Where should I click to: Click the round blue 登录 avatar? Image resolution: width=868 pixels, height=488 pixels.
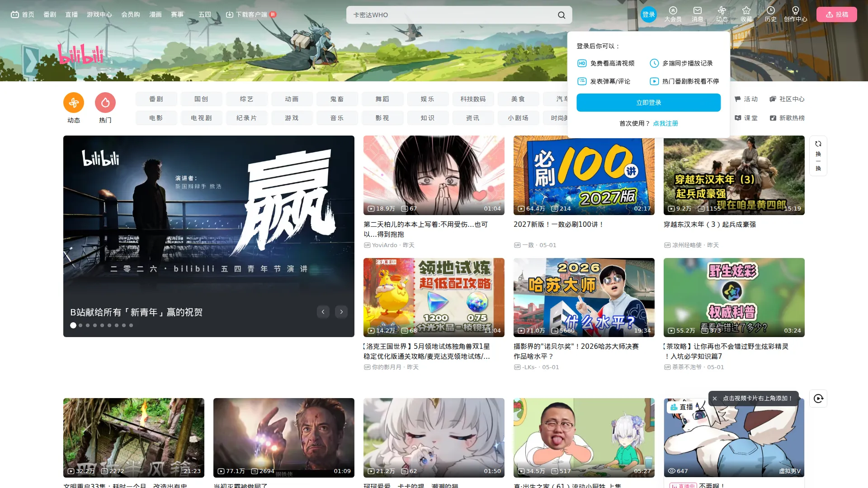[648, 14]
